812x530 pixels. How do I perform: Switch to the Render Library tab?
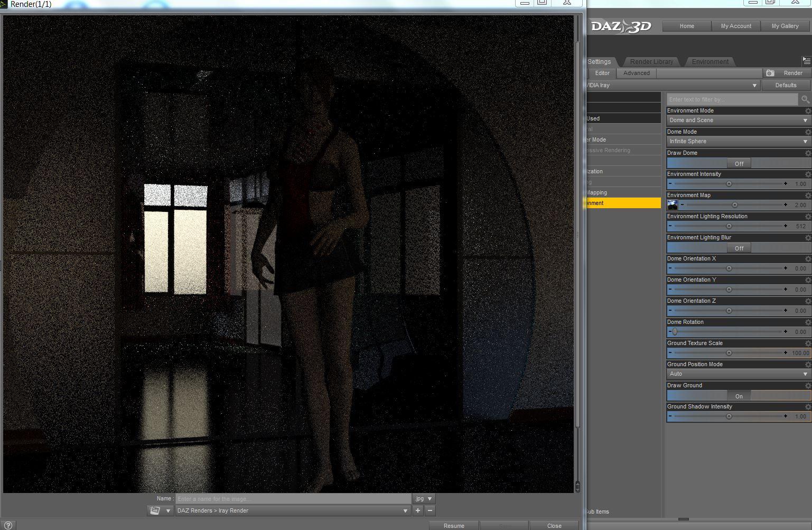[x=651, y=62]
